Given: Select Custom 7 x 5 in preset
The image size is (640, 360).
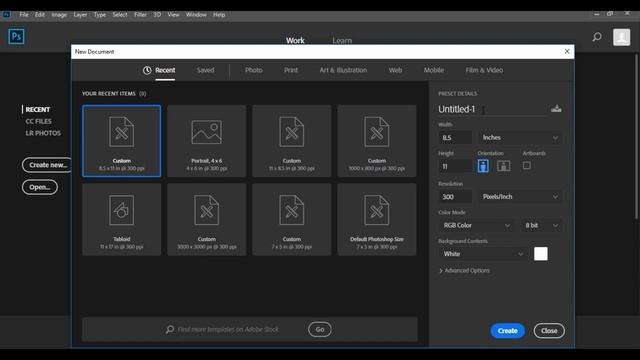Looking at the screenshot, I should (291, 219).
